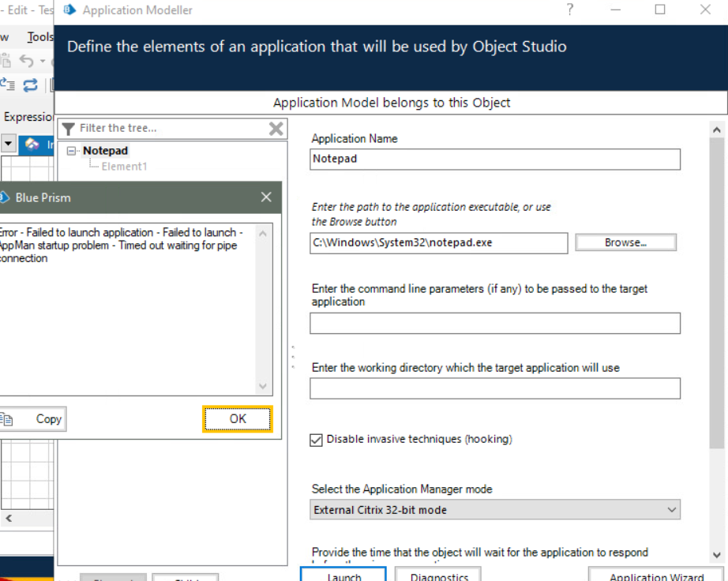728x581 pixels.
Task: Click the paste icon in Object Studio
Action: click(x=6, y=61)
